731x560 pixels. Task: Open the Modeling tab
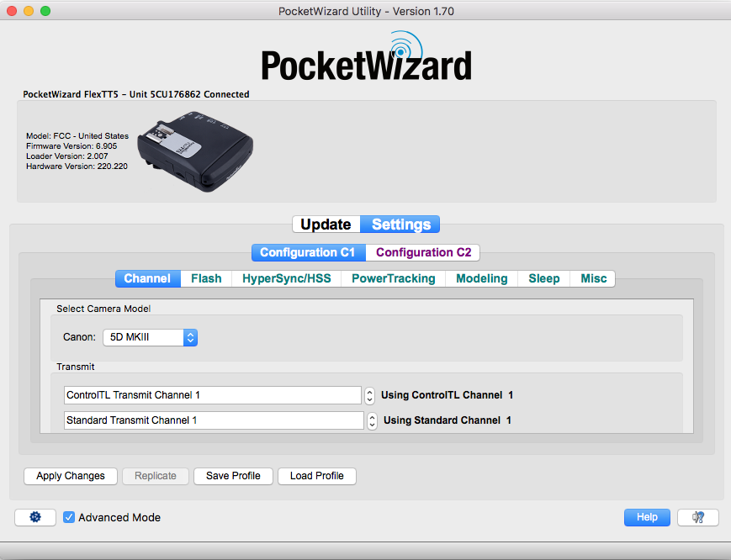coord(481,278)
